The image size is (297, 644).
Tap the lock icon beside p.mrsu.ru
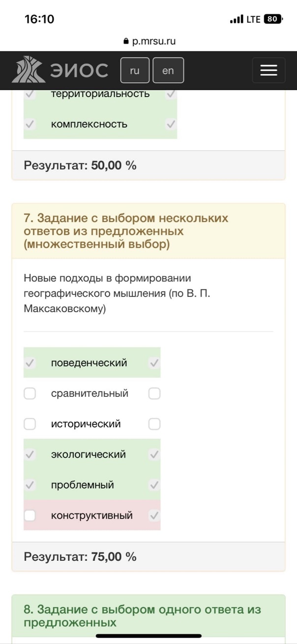(126, 41)
